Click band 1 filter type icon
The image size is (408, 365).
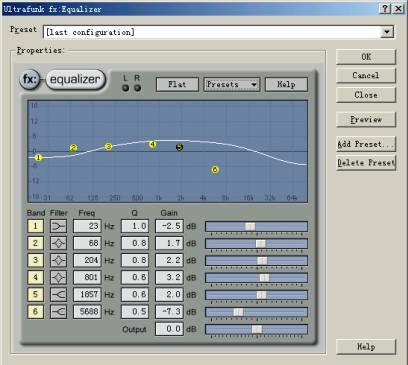coord(58,226)
